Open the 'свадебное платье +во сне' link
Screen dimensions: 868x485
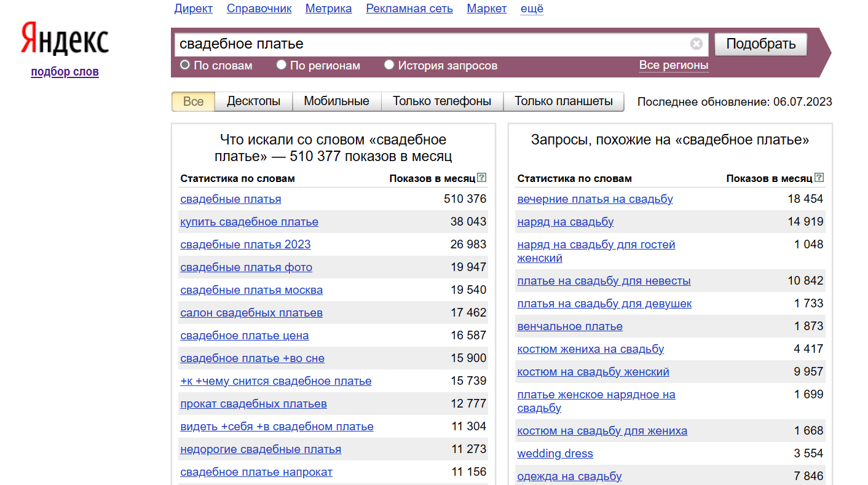pyautogui.click(x=252, y=358)
